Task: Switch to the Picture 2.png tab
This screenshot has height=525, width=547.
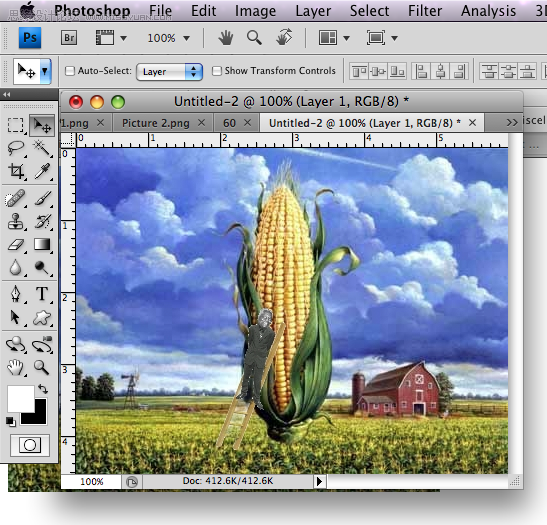Action: pyautogui.click(x=156, y=123)
